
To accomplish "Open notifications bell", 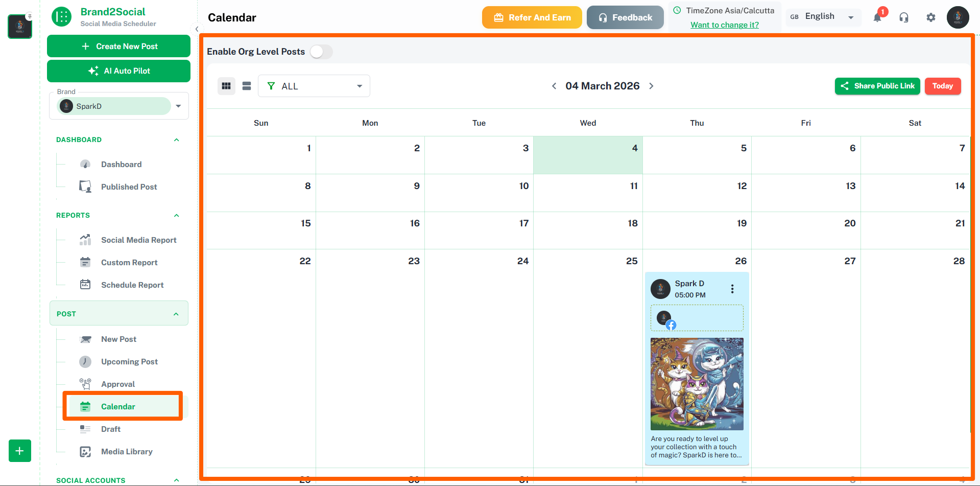I will tap(877, 17).
